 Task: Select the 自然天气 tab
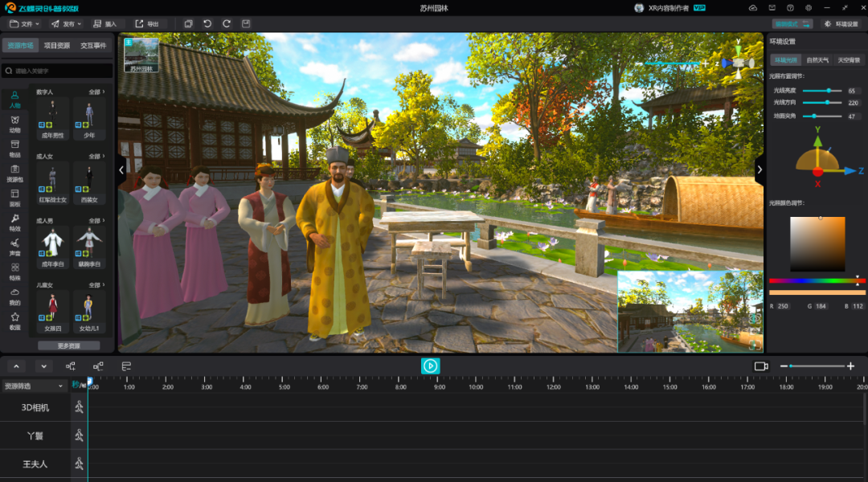tap(817, 59)
